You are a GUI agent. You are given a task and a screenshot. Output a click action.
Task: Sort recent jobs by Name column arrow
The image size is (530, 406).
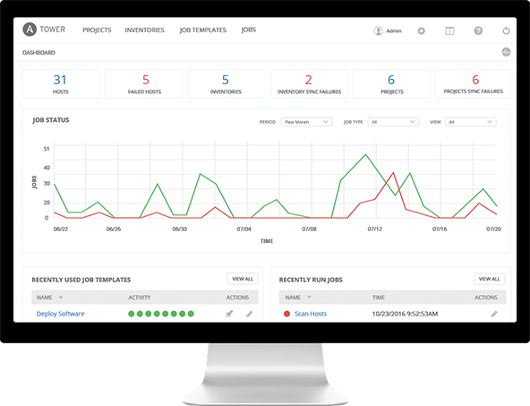pyautogui.click(x=309, y=297)
